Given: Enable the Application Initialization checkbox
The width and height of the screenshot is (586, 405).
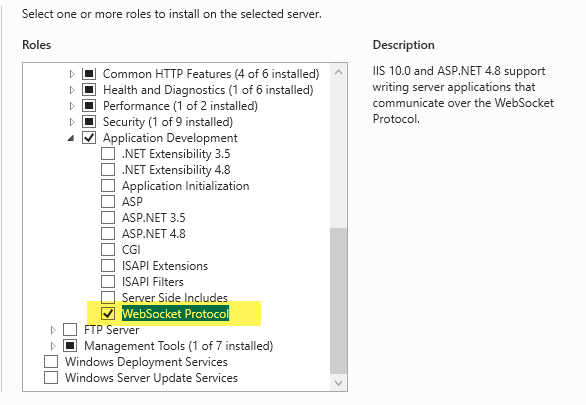Looking at the screenshot, I should pyautogui.click(x=108, y=186).
